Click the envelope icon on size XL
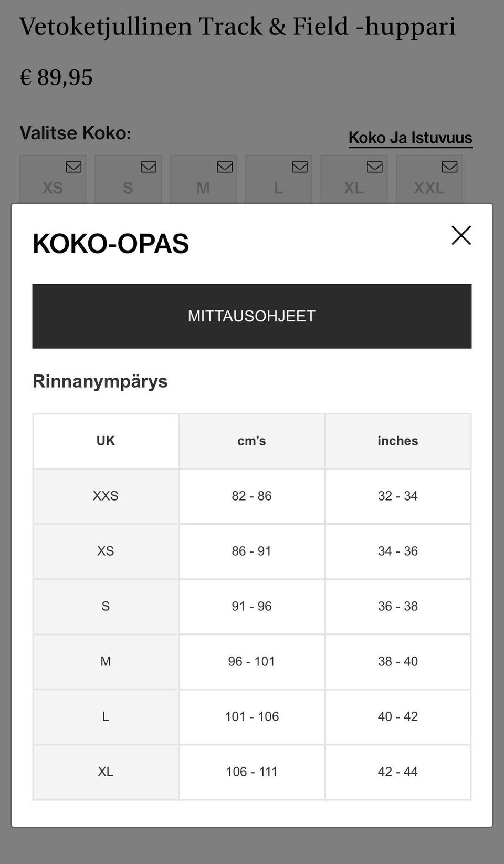 click(374, 166)
